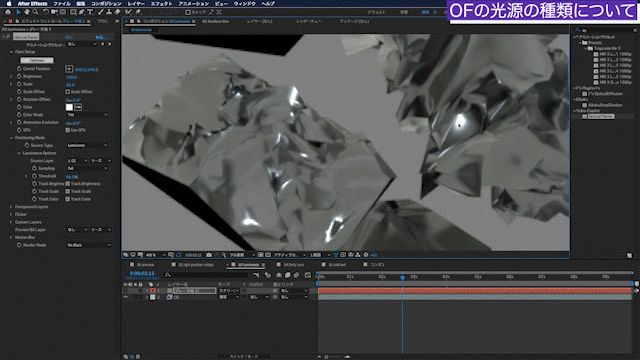Click the Center Position stopwatch
Screen dimensions: 640x360
(x=19, y=69)
